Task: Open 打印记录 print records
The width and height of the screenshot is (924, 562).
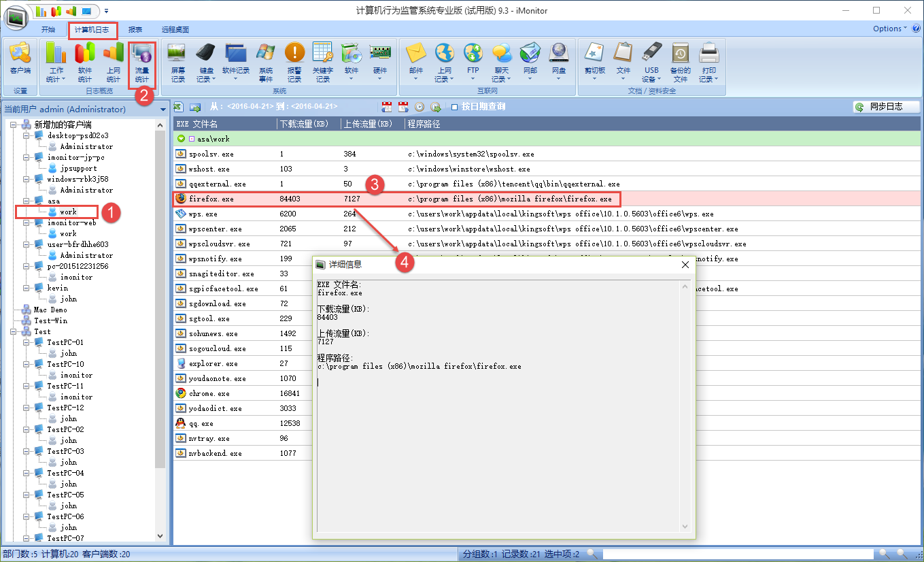Action: (709, 62)
